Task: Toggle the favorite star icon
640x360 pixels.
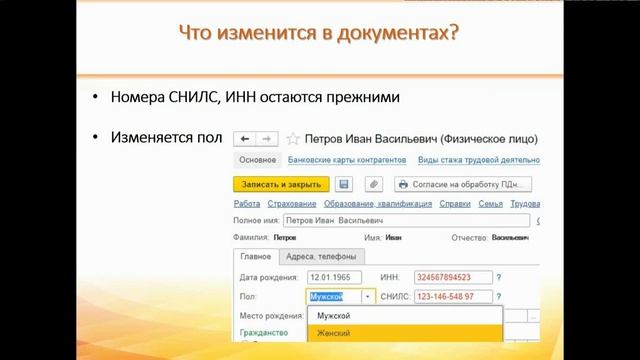Action: 292,139
